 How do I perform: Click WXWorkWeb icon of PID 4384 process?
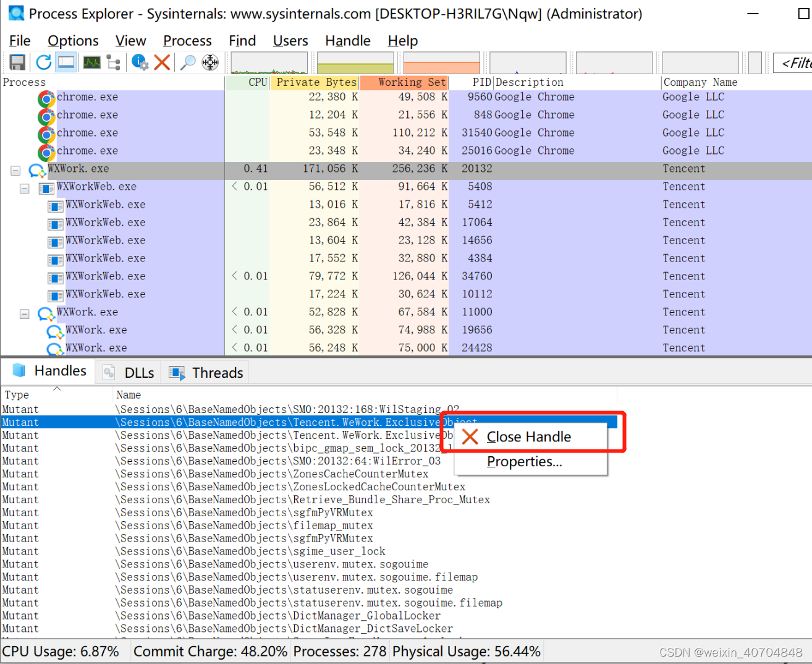point(56,260)
